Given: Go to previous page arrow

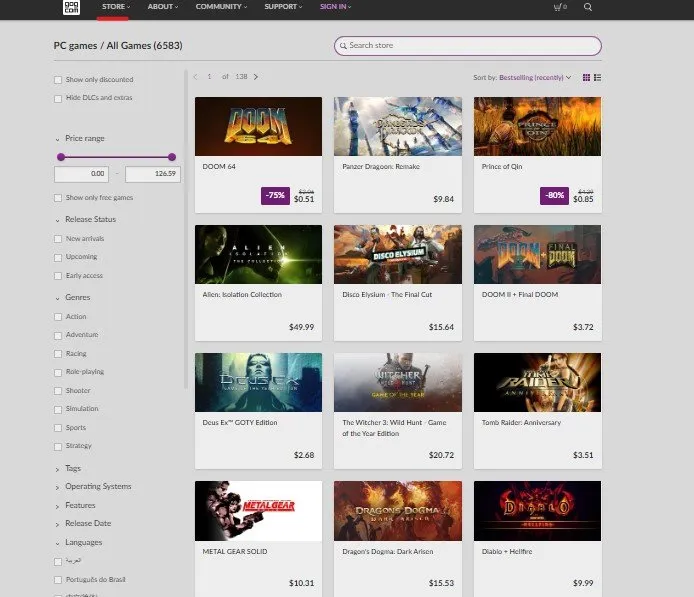Looking at the screenshot, I should coord(195,77).
